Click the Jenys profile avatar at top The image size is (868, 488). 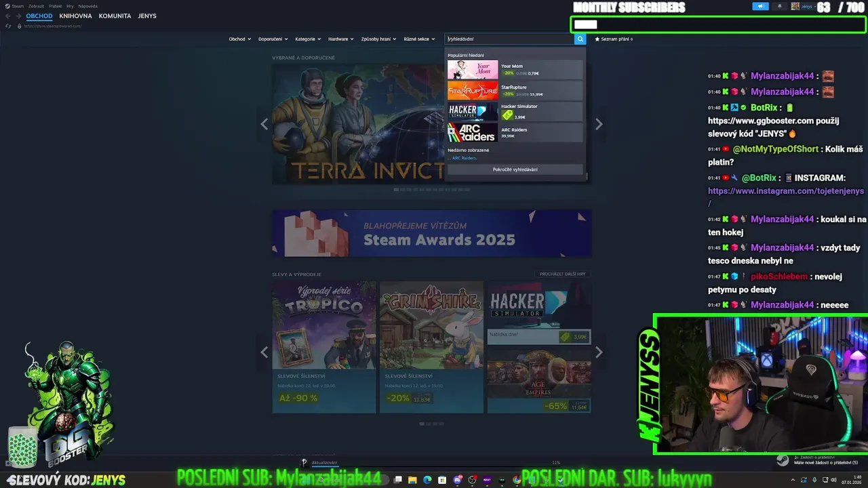coord(795,6)
